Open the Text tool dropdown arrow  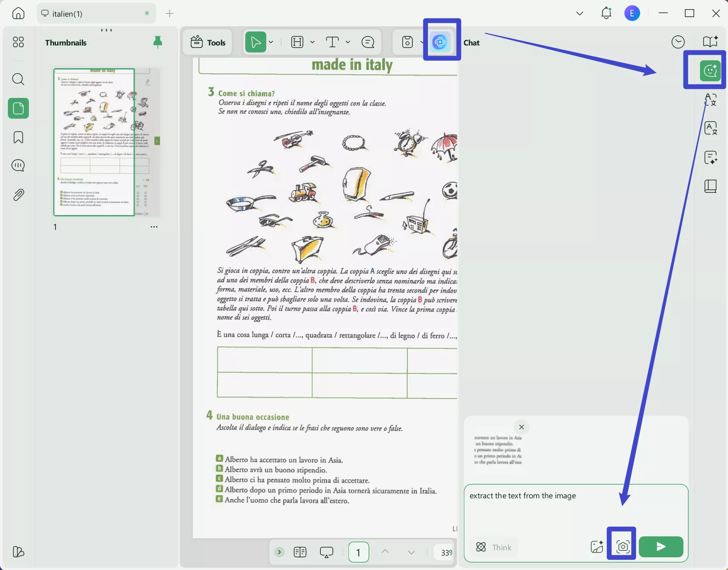click(x=348, y=42)
